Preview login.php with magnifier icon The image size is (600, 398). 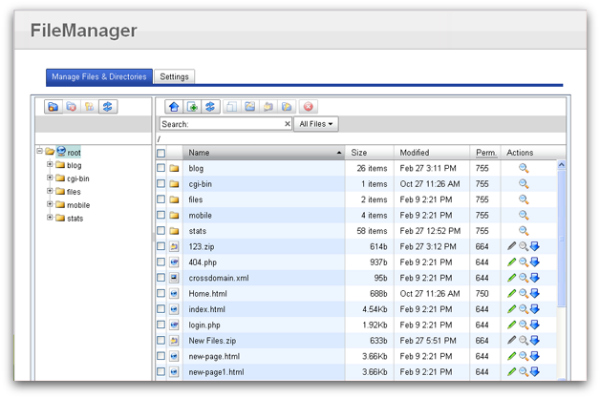point(523,325)
